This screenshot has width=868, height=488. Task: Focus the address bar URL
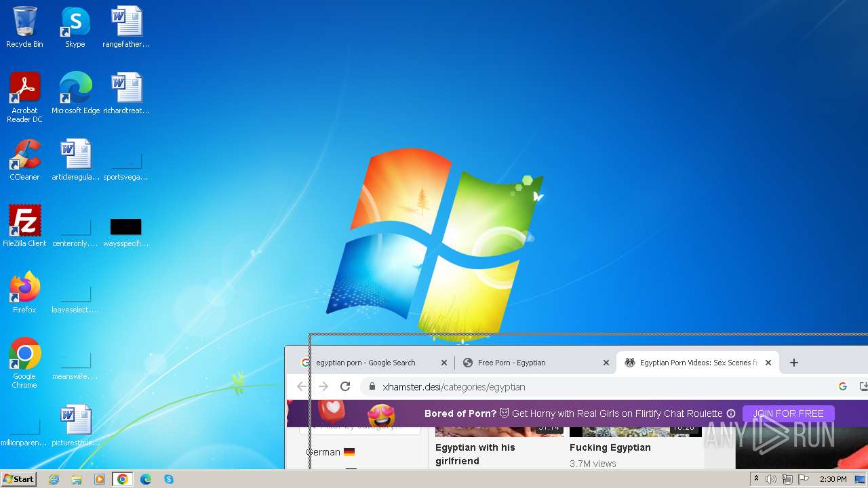tap(454, 387)
